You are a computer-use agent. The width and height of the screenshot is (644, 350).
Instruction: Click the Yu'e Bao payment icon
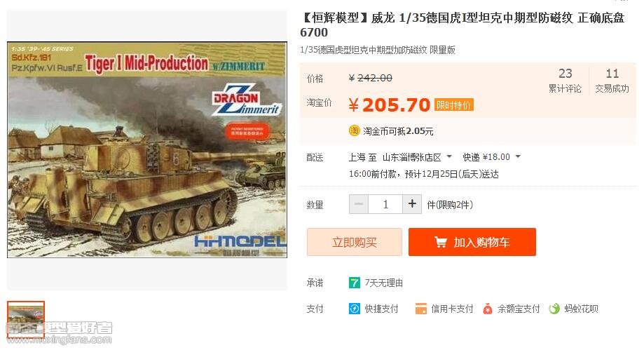(x=488, y=309)
